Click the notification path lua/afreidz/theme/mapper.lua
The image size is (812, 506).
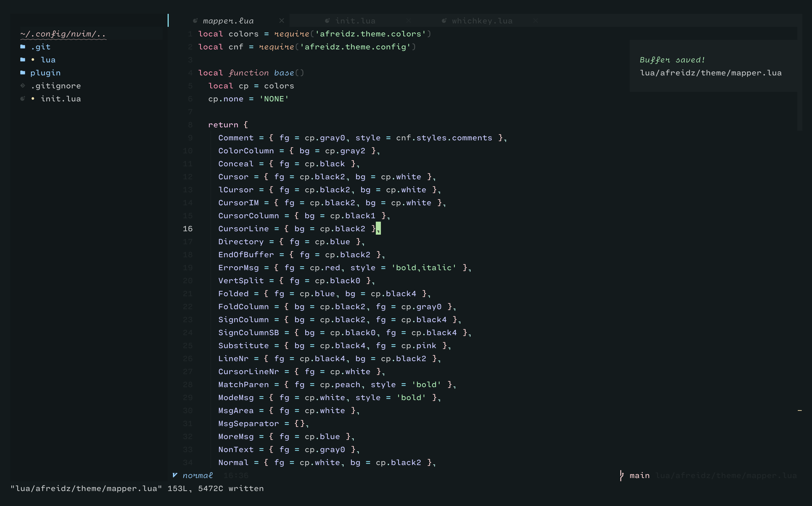point(711,73)
